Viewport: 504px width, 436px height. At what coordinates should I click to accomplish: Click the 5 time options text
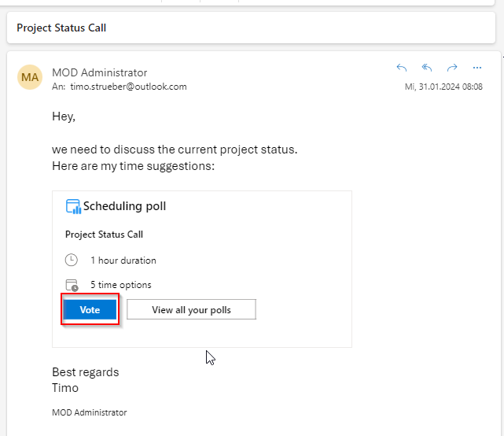point(120,285)
